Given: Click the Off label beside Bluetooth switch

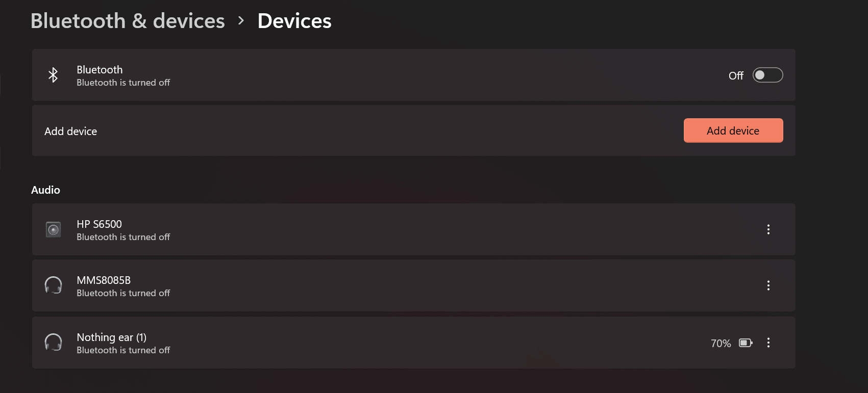Looking at the screenshot, I should pos(736,75).
